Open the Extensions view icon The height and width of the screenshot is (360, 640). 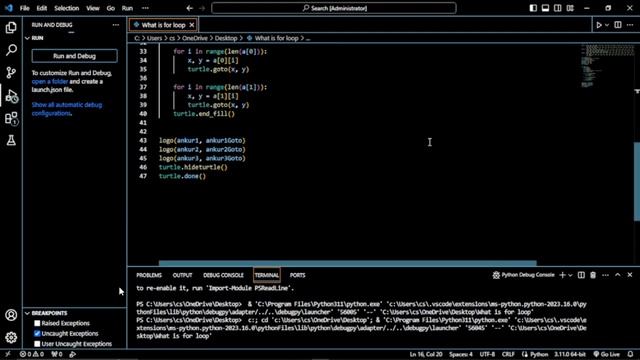tap(11, 118)
